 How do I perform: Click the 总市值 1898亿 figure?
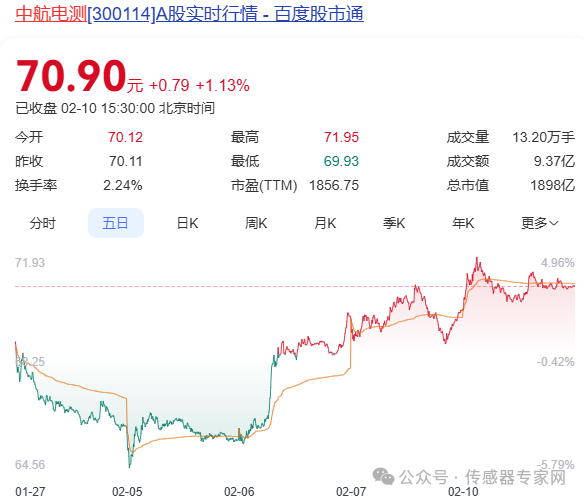[553, 185]
